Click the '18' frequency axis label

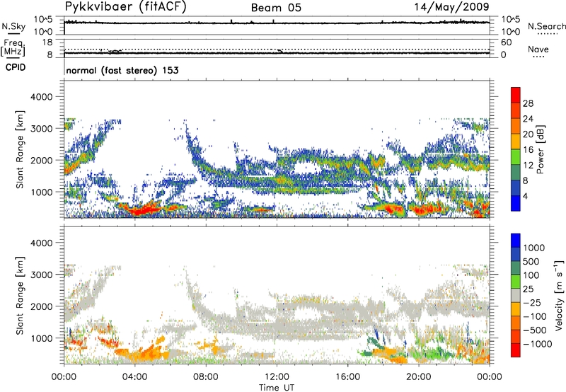pyautogui.click(x=47, y=42)
